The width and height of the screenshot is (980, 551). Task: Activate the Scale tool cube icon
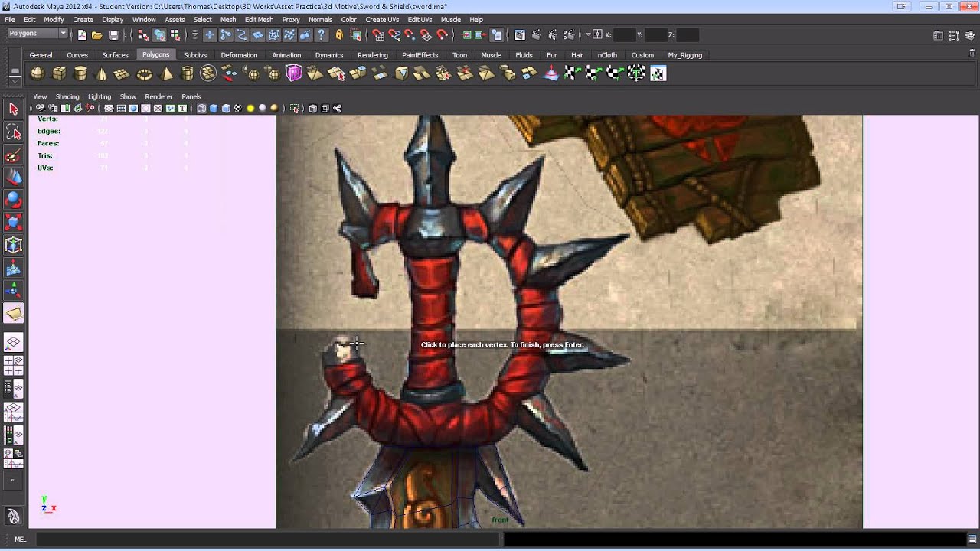(13, 223)
